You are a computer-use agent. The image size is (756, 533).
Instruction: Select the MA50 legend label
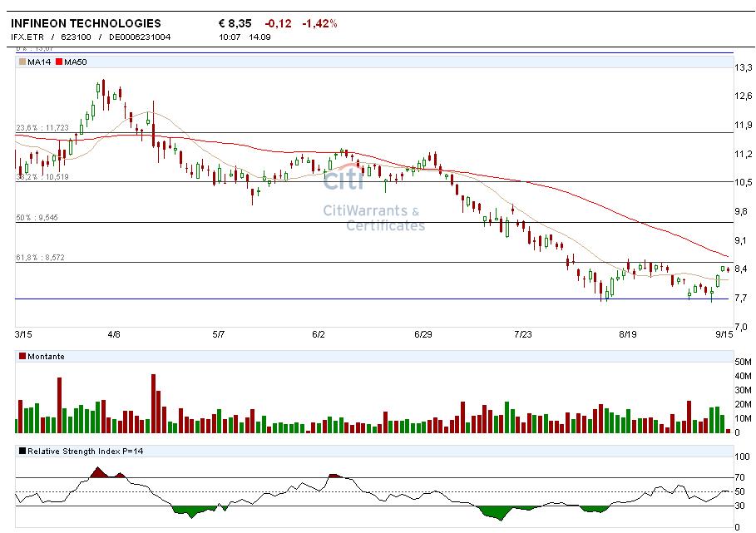tap(75, 62)
